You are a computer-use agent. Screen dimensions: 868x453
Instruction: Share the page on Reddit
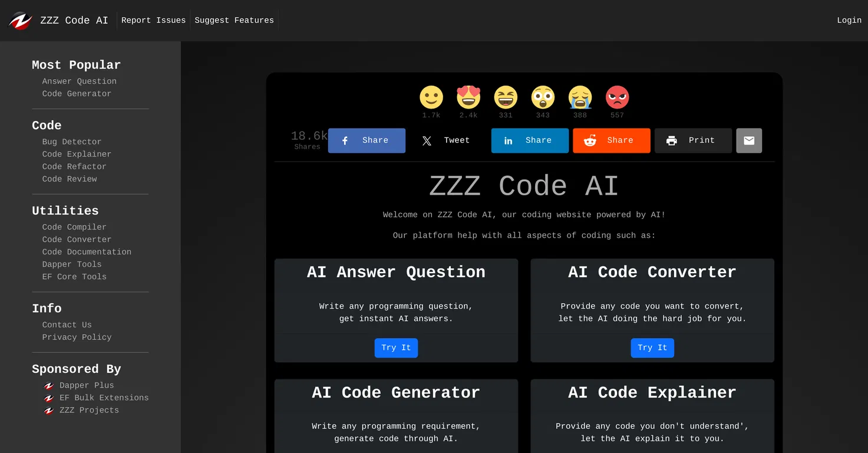611,140
